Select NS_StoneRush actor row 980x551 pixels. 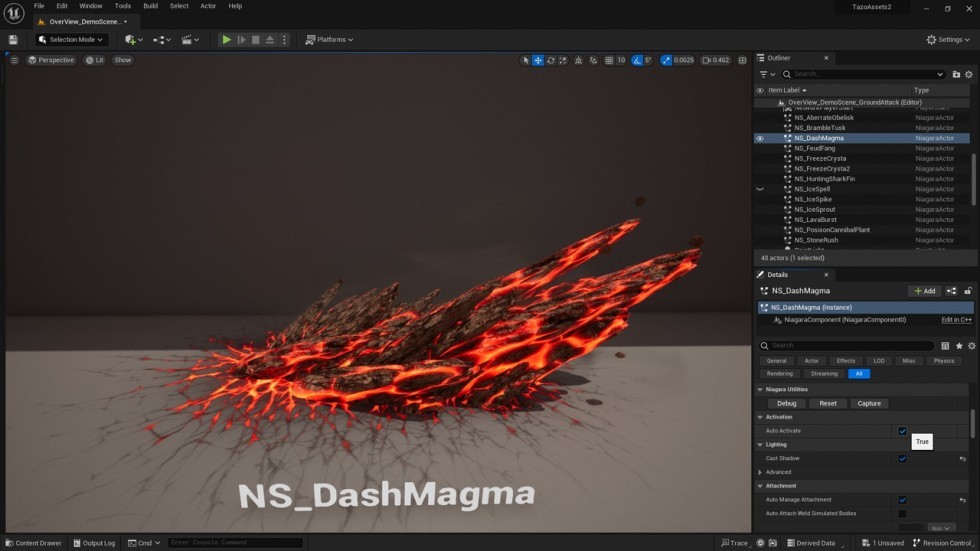(x=862, y=240)
